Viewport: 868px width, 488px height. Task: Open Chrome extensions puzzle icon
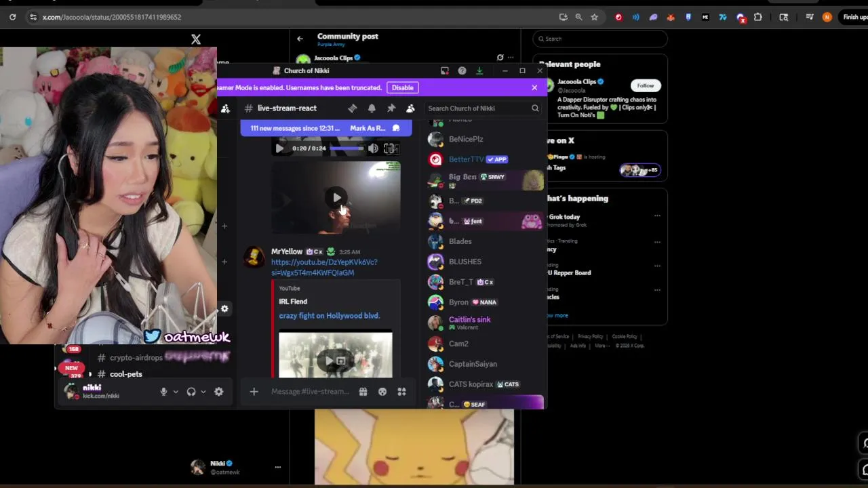(758, 17)
